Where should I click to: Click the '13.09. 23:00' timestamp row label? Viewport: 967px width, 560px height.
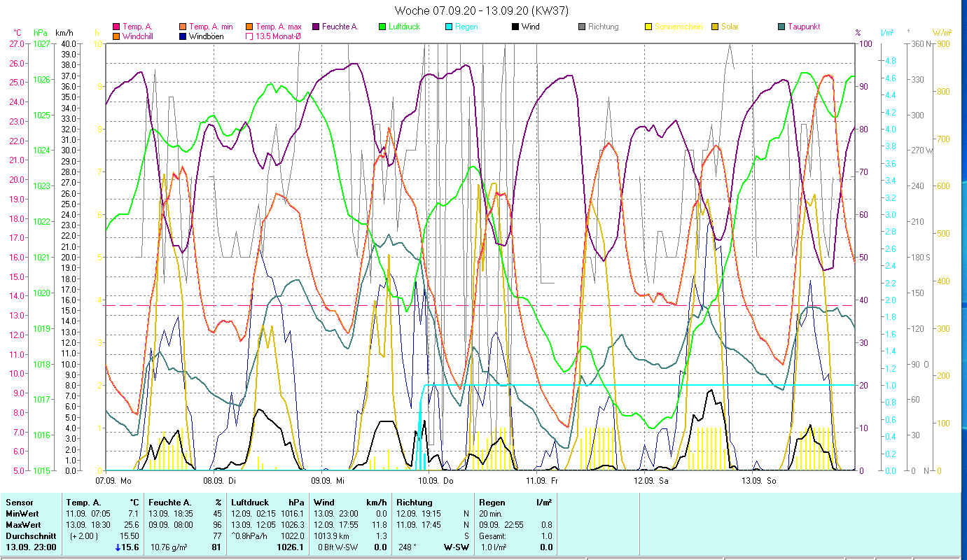pyautogui.click(x=31, y=547)
